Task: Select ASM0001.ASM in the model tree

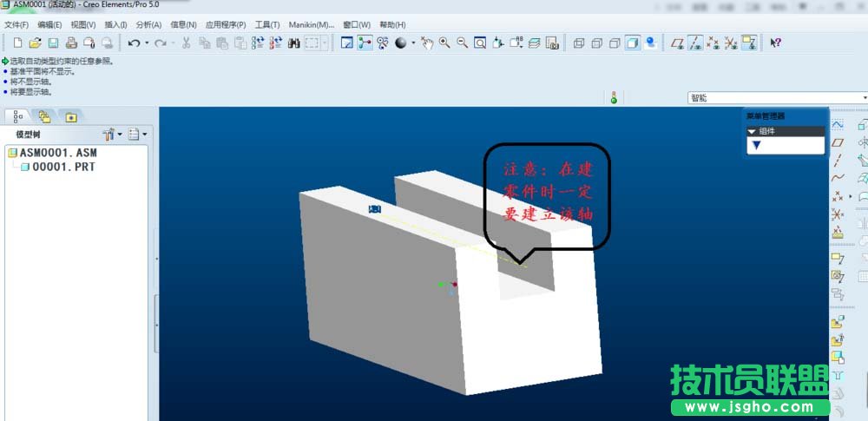Action: pos(57,153)
